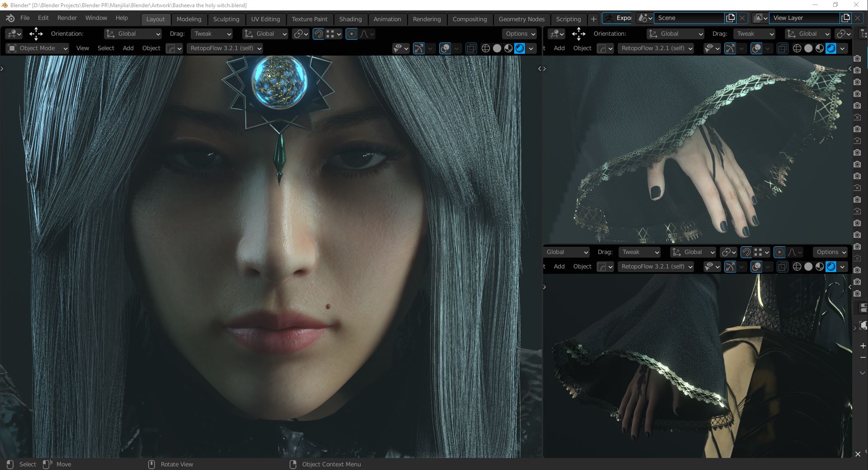The height and width of the screenshot is (470, 868).
Task: Set top-right viewport to Solid shading
Action: [x=808, y=48]
